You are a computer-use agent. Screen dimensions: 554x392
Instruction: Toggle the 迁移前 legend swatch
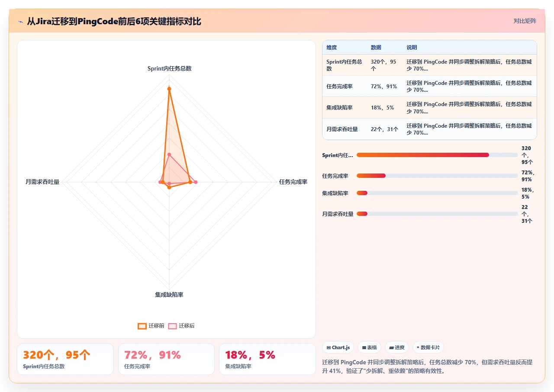pyautogui.click(x=142, y=326)
